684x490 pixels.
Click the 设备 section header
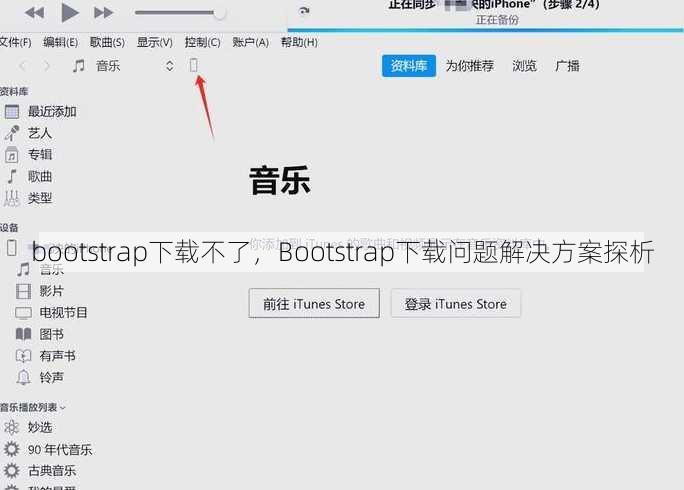click(9, 228)
